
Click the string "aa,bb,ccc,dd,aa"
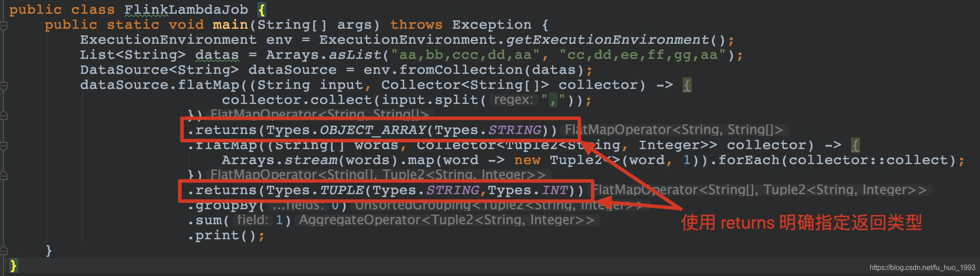(465, 55)
